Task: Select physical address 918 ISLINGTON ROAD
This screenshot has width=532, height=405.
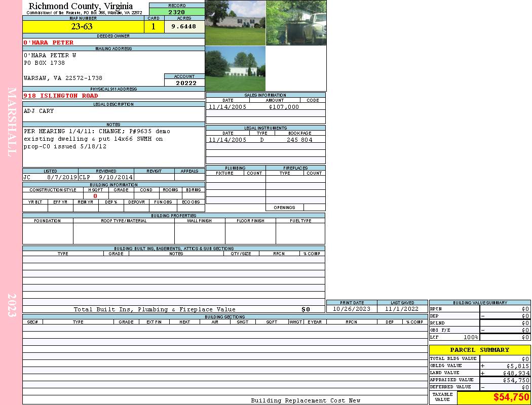Action: (61, 96)
